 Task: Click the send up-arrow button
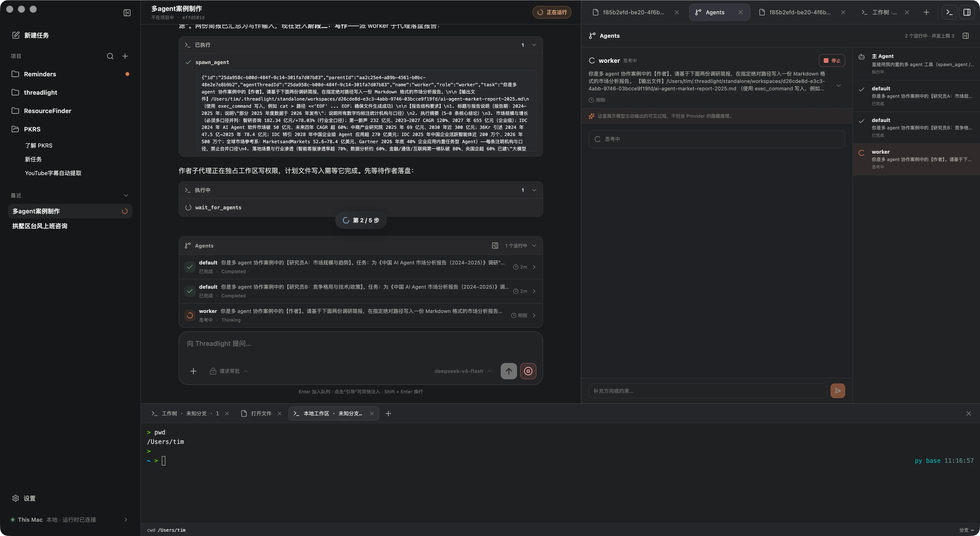[x=509, y=371]
